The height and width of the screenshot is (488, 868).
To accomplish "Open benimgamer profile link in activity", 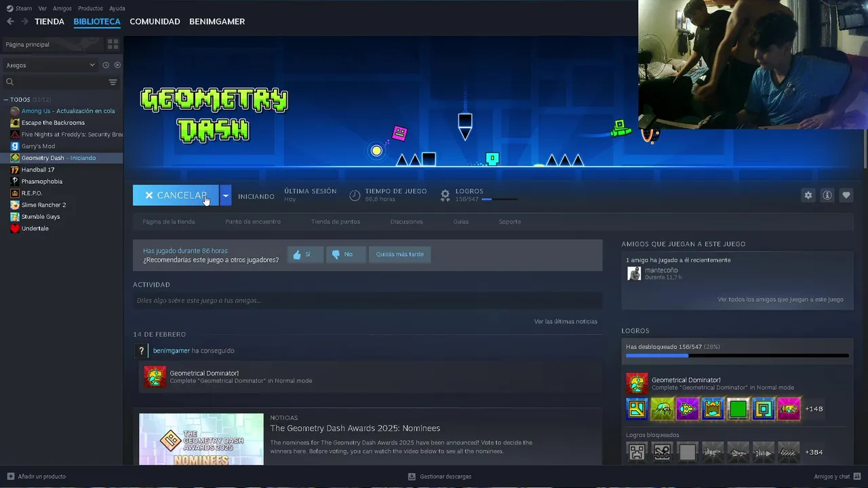I will (172, 350).
